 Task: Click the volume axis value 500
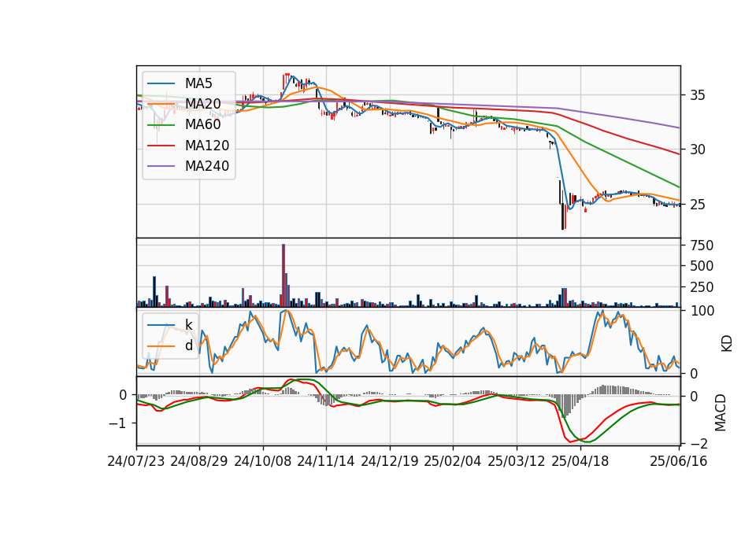coord(702,266)
